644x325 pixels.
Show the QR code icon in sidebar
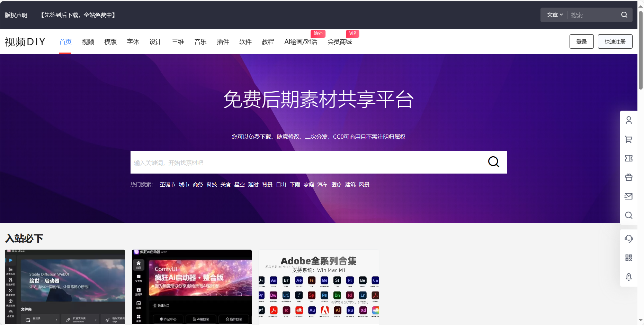tap(628, 258)
